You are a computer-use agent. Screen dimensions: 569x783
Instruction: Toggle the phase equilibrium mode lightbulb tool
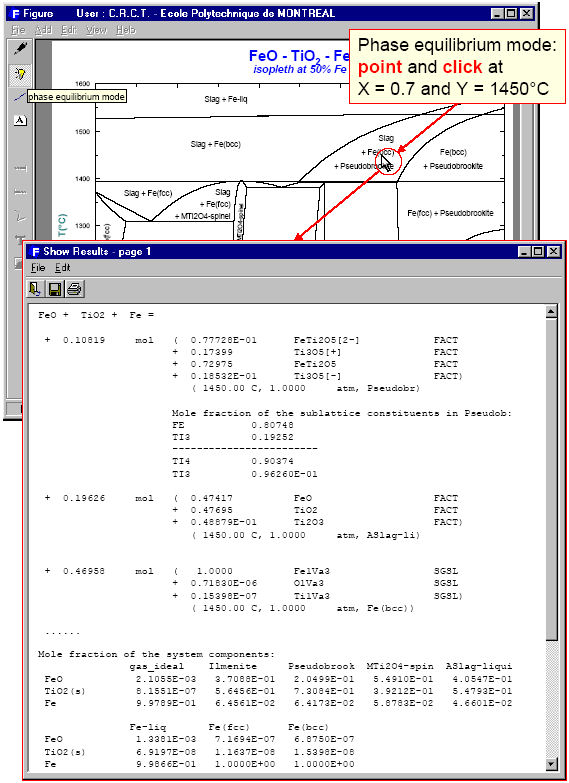pos(20,74)
